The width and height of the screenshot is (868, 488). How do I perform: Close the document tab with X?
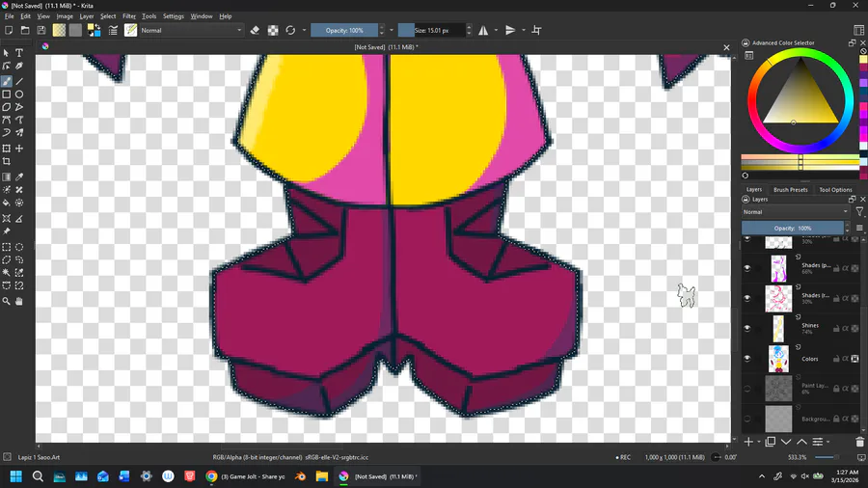pyautogui.click(x=726, y=47)
